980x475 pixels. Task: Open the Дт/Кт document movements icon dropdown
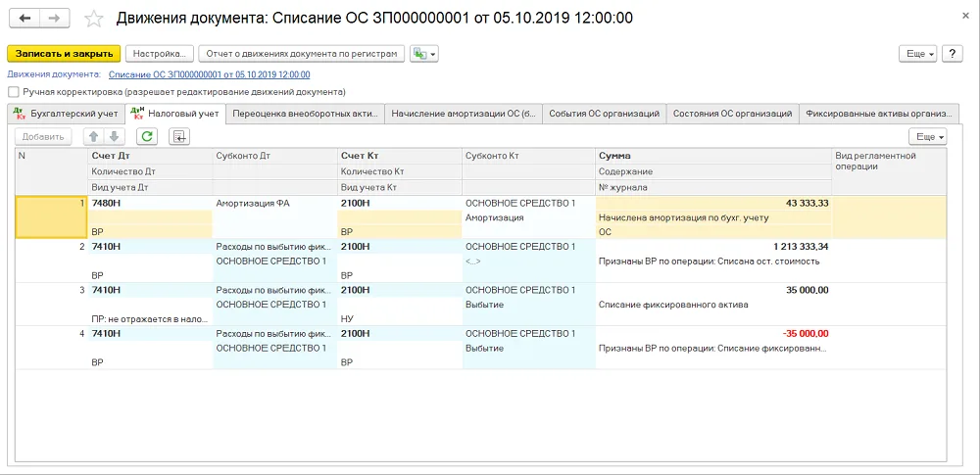point(423,54)
